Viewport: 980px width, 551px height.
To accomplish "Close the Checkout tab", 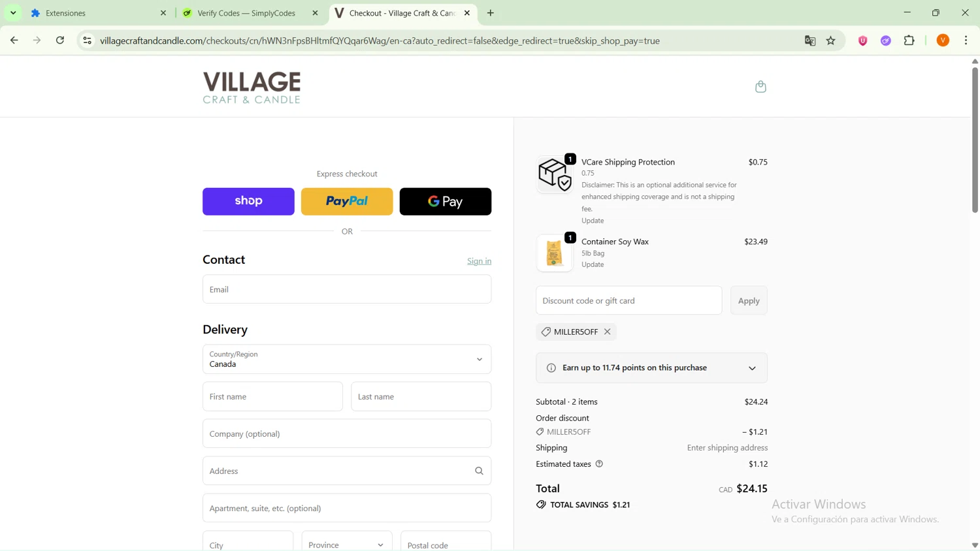I will click(x=467, y=13).
